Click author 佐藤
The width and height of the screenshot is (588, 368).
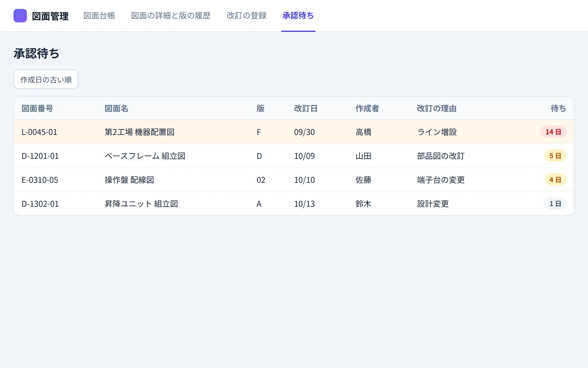[364, 180]
